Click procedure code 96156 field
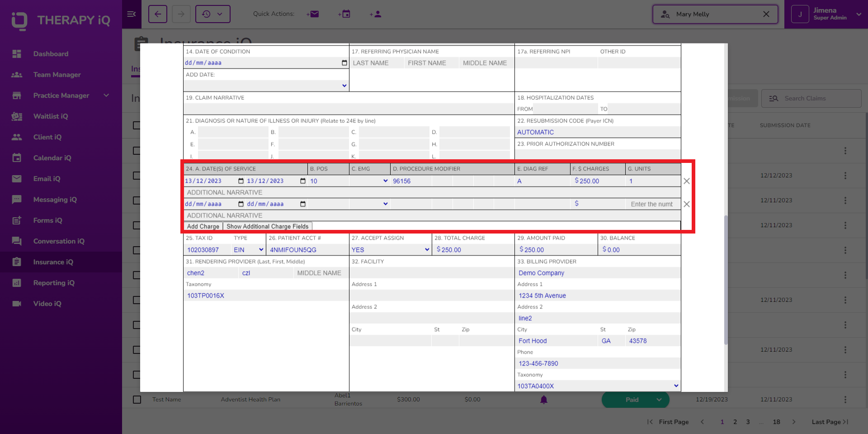The height and width of the screenshot is (434, 868). click(411, 181)
